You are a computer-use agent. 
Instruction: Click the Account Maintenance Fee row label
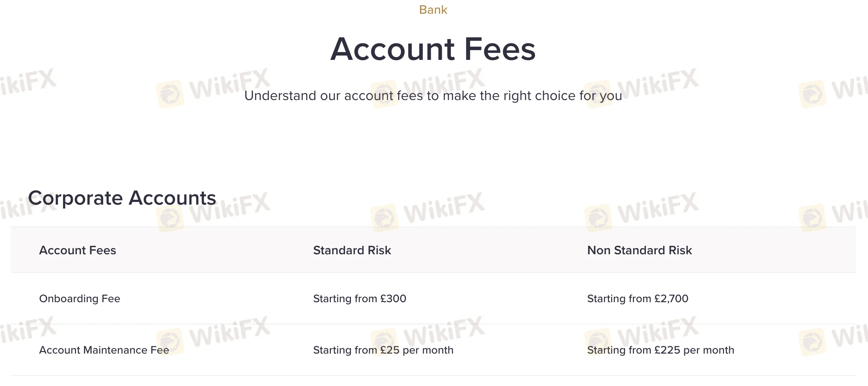pos(104,350)
